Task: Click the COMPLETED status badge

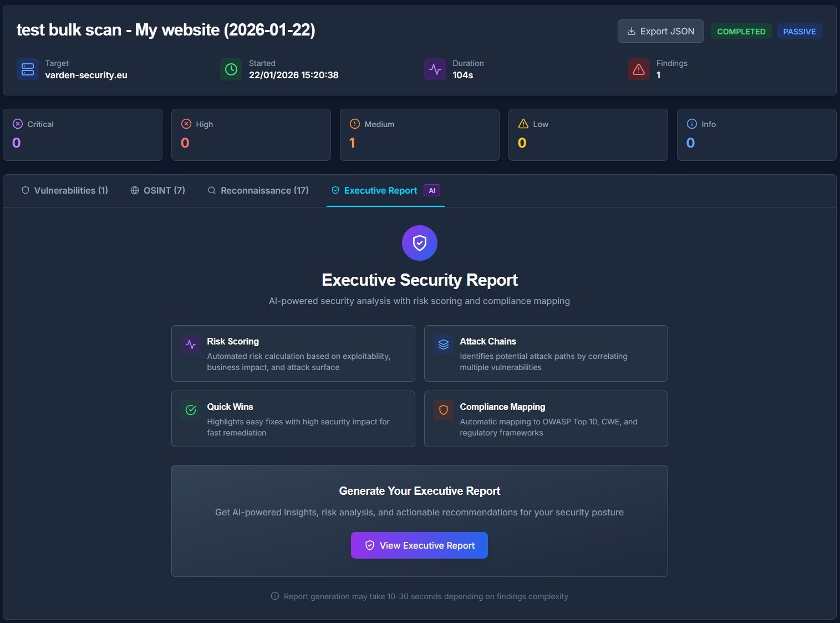Action: [741, 32]
